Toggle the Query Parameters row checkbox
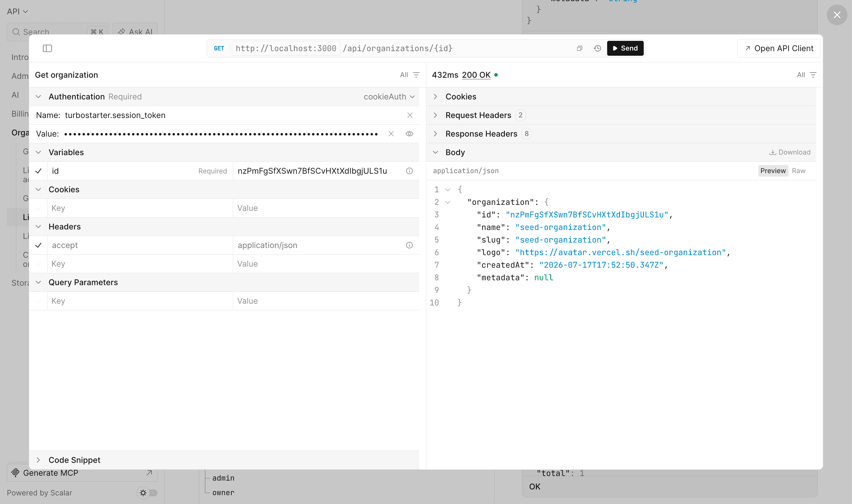This screenshot has width=852, height=504. tap(38, 301)
